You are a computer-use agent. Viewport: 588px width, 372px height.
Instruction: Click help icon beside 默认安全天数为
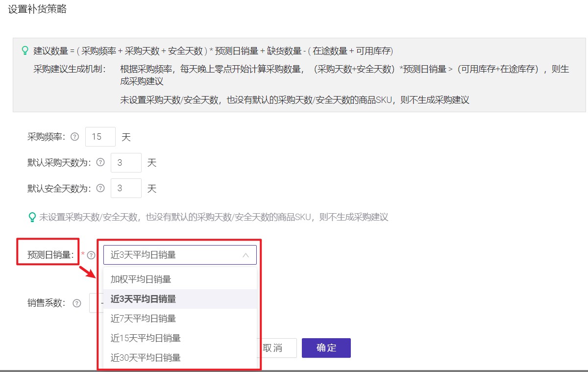click(100, 188)
